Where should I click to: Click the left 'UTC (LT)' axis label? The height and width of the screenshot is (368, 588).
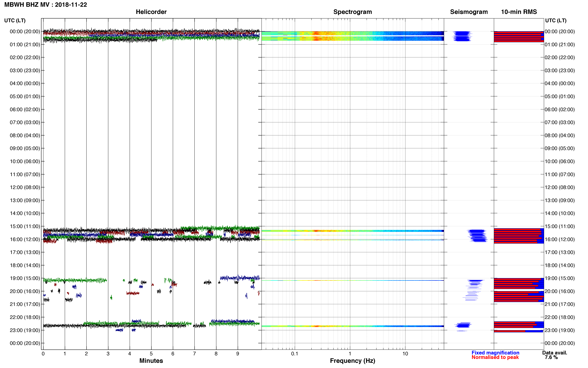(15, 20)
